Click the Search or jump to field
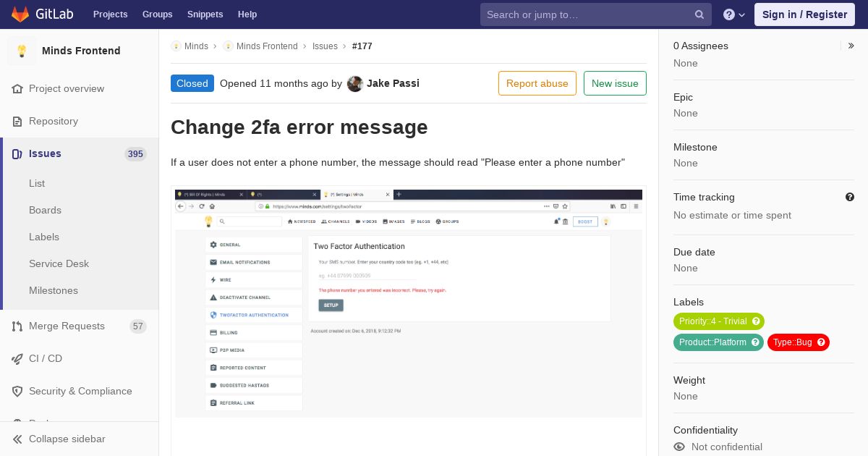The width and height of the screenshot is (868, 456). pyautogui.click(x=596, y=14)
